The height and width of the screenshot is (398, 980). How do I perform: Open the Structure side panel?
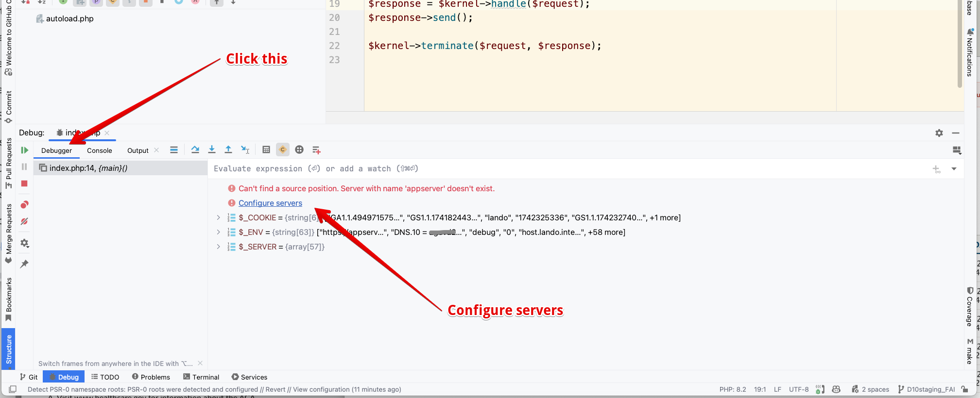(x=8, y=349)
